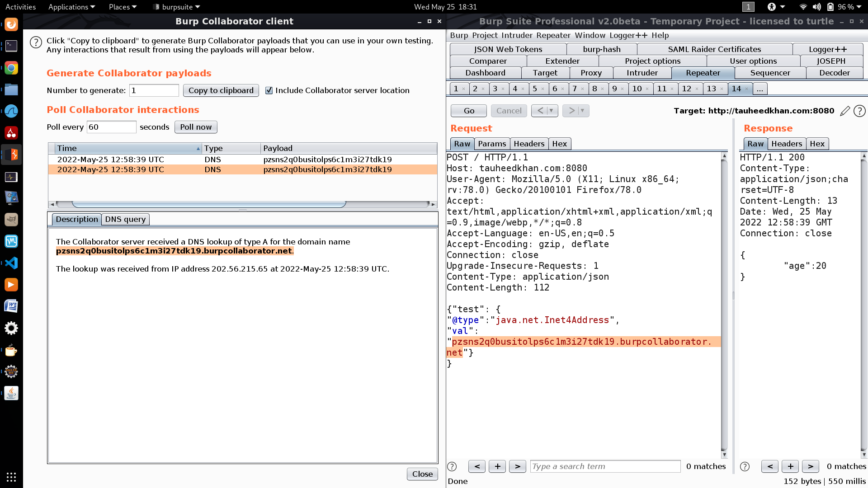
Task: Open the Places menu dropdown
Action: coord(123,7)
